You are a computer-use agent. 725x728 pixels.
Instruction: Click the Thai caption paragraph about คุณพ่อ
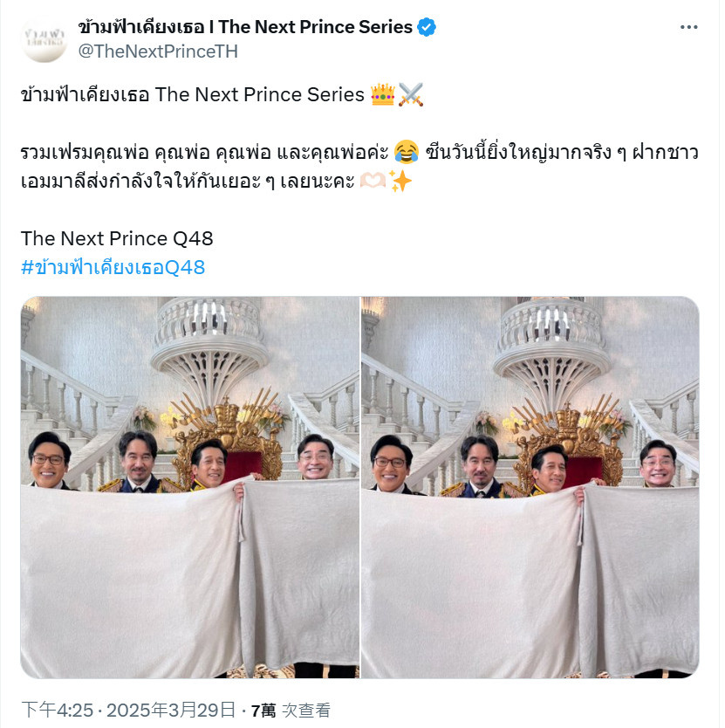tap(359, 167)
